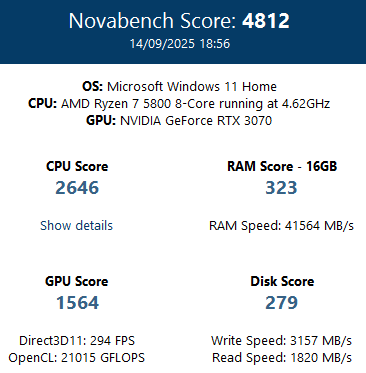The image size is (366, 373).
Task: Click the GPU Score label
Action: (77, 281)
